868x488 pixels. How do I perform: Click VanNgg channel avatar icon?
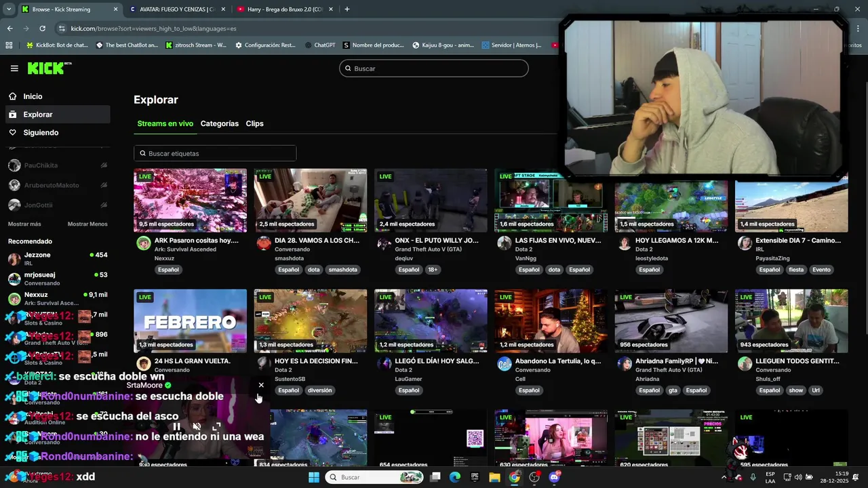click(x=504, y=243)
